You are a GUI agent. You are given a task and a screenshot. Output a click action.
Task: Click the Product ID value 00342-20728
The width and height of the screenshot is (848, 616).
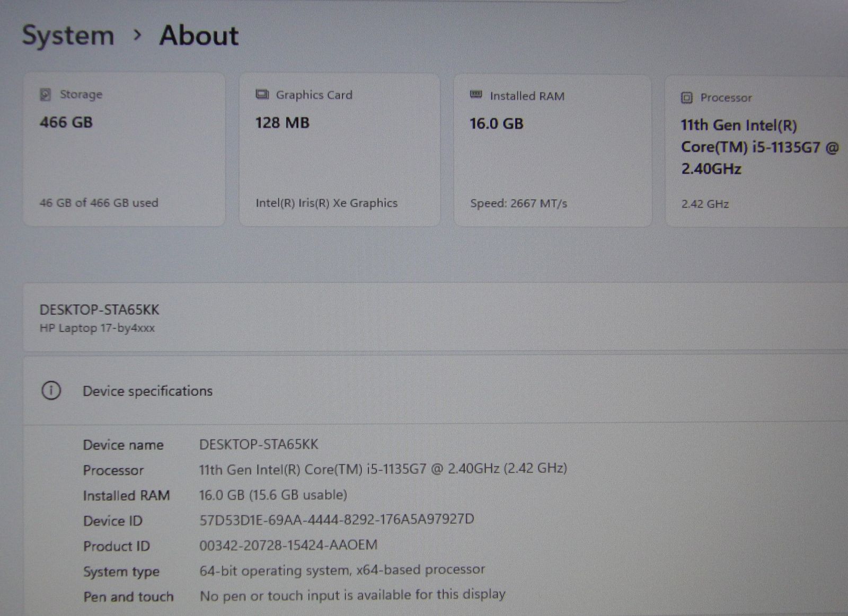coord(288,545)
